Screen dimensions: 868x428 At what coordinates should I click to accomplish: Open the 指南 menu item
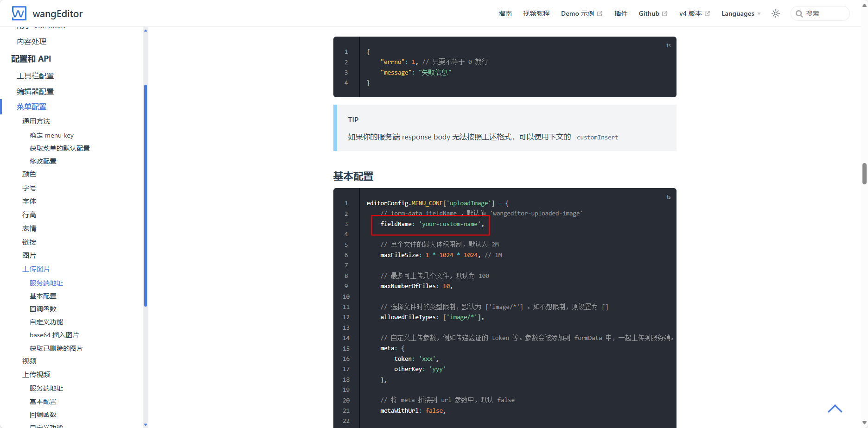[x=505, y=13]
